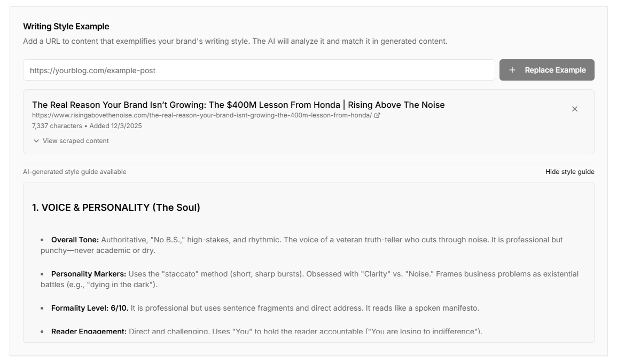
Task: Click the chevron arrow beside View scraped content
Action: 36,141
